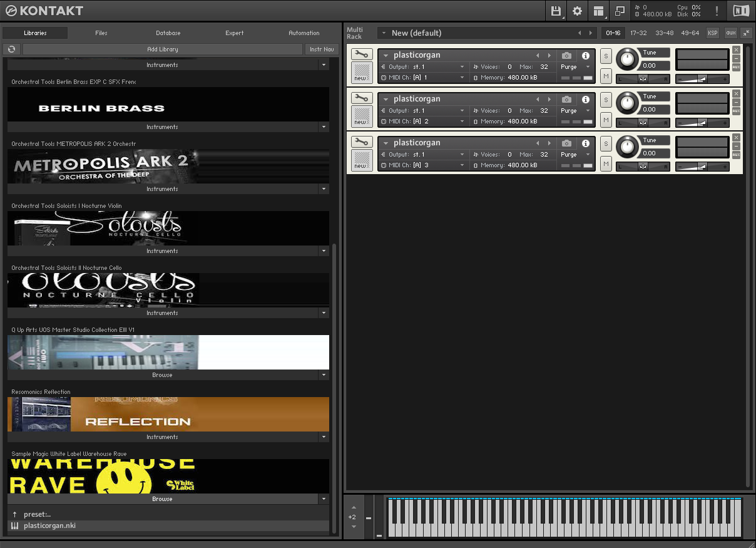
Task: Click the NI logo in the header
Action: pos(740,11)
